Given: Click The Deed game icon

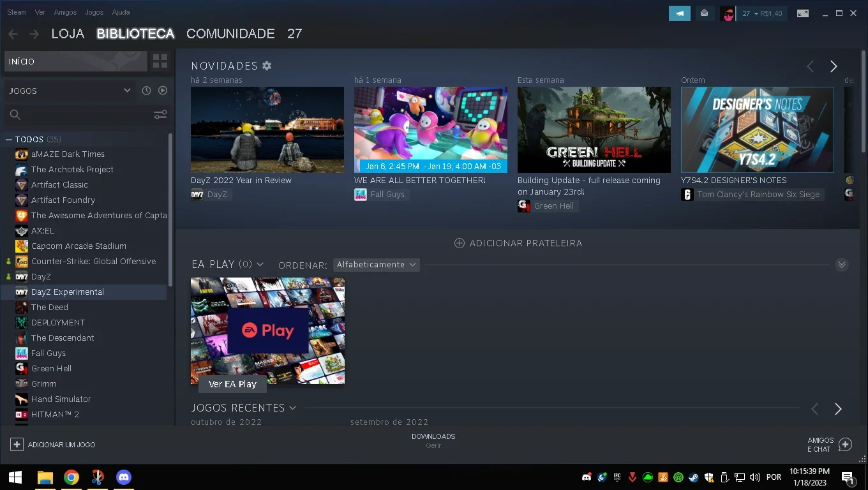Looking at the screenshot, I should tap(22, 307).
